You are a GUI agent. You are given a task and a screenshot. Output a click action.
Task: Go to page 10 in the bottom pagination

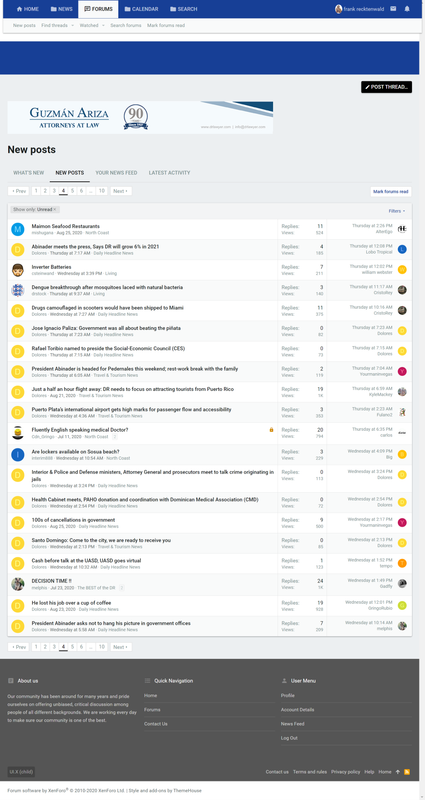pos(102,647)
